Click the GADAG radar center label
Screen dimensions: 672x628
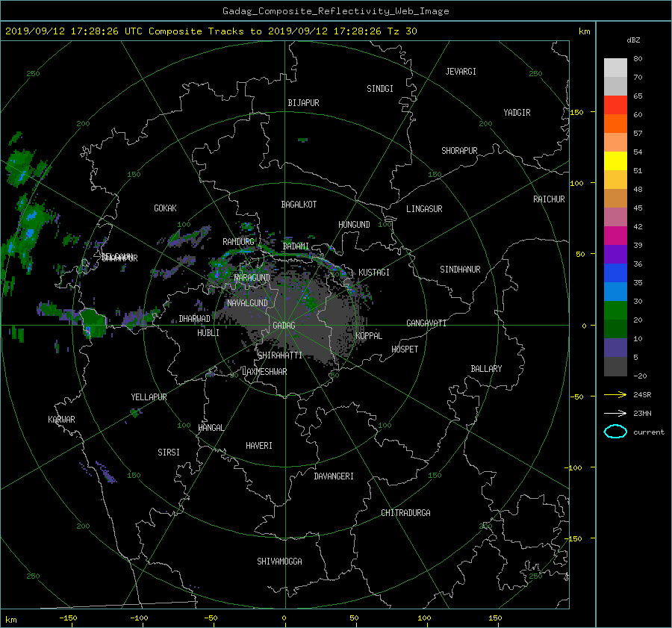point(284,326)
